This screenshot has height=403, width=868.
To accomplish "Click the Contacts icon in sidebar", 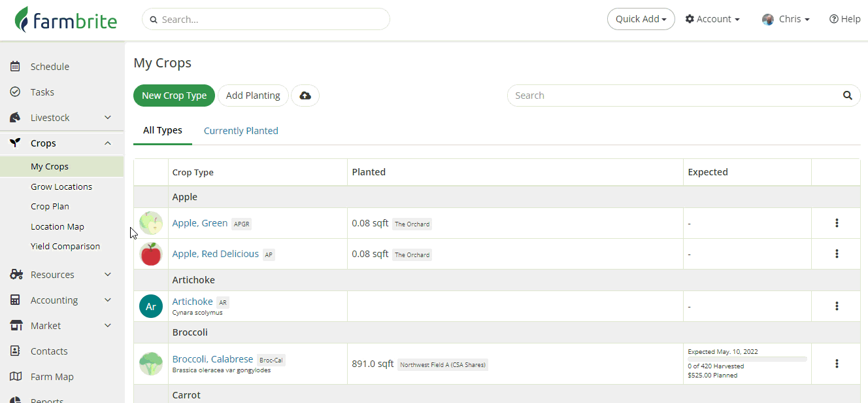I will tap(16, 351).
